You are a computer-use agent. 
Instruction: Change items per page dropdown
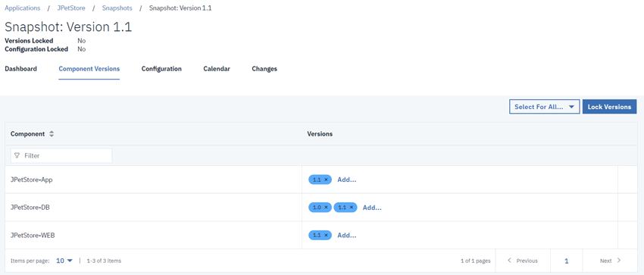pyautogui.click(x=64, y=261)
